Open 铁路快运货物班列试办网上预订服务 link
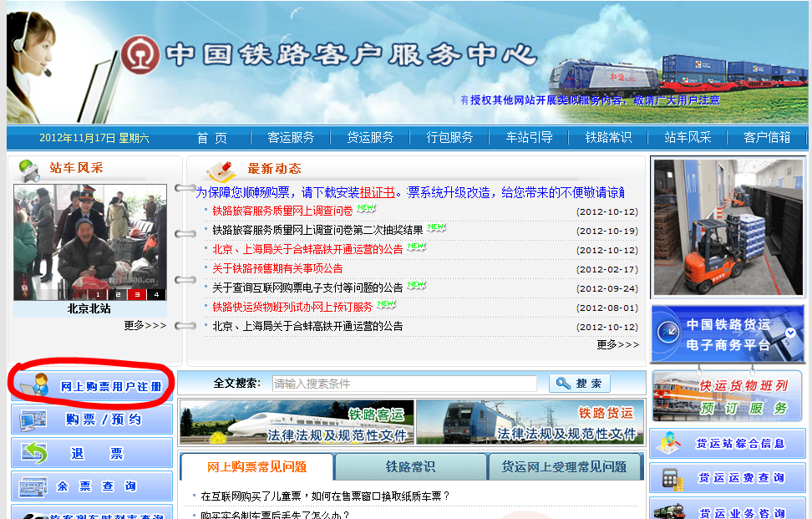This screenshot has height=519, width=812. [x=292, y=307]
